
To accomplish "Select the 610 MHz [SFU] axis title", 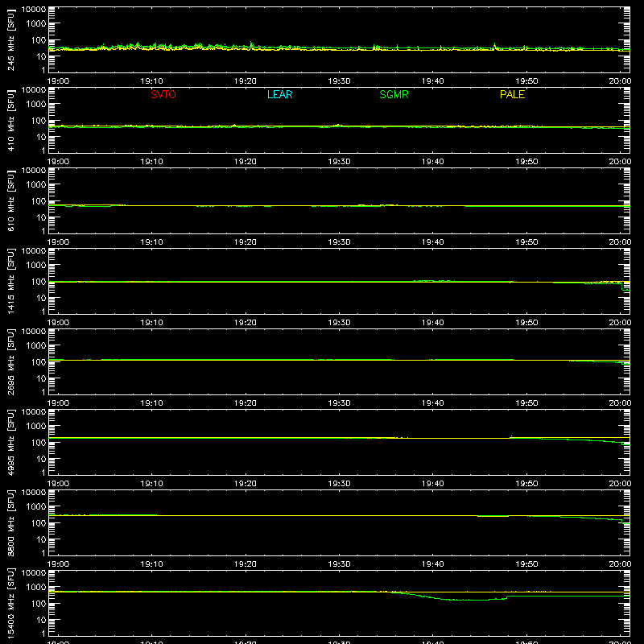I will [10, 200].
